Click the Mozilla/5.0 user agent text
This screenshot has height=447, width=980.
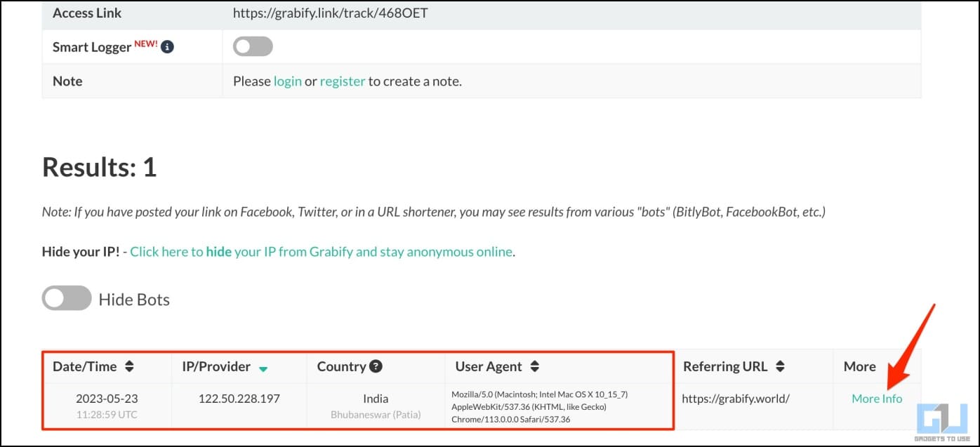(539, 407)
